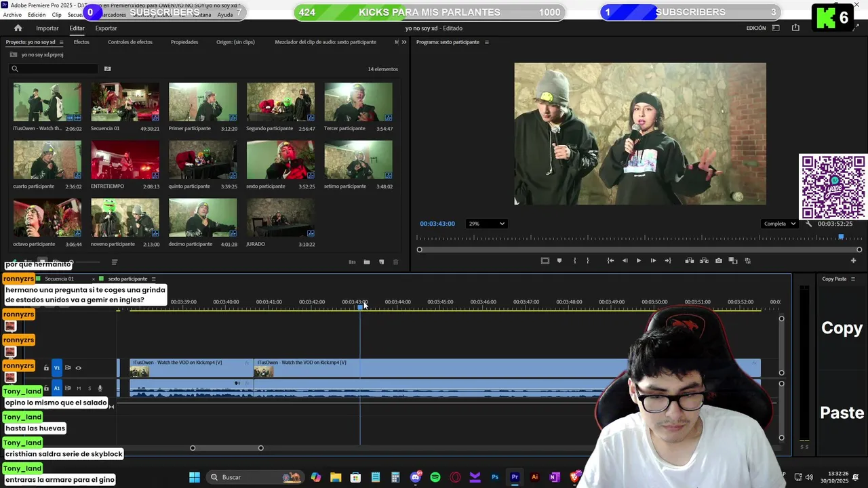Click the new item icon in Project panel
This screenshot has height=488, width=868.
[381, 262]
